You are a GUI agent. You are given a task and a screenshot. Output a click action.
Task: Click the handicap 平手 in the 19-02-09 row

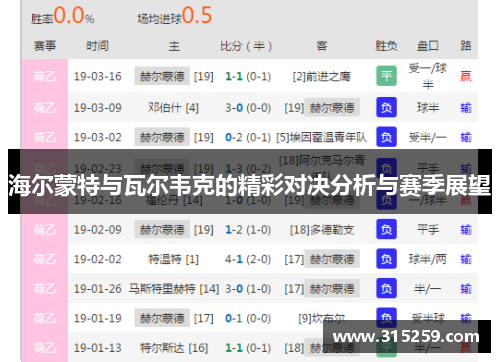428,230
